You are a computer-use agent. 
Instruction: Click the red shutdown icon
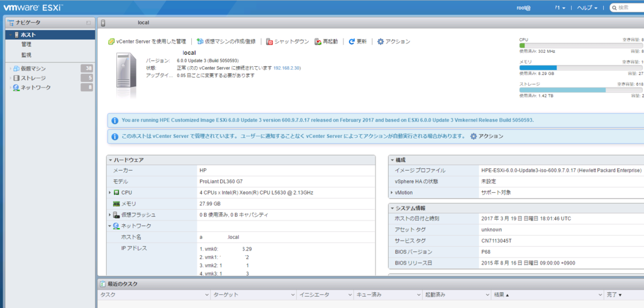click(x=269, y=42)
